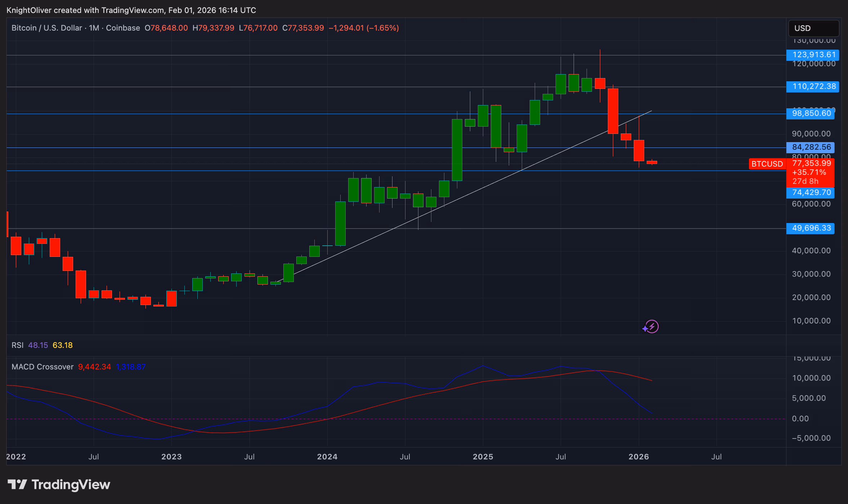Screen dimensions: 848x504
Task: Select the BTCUSD label on the price scale
Action: [x=768, y=164]
